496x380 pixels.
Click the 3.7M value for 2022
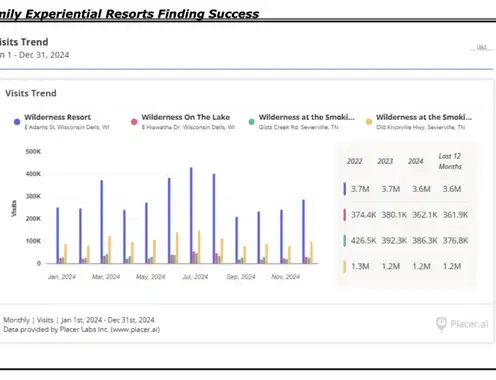coord(360,189)
